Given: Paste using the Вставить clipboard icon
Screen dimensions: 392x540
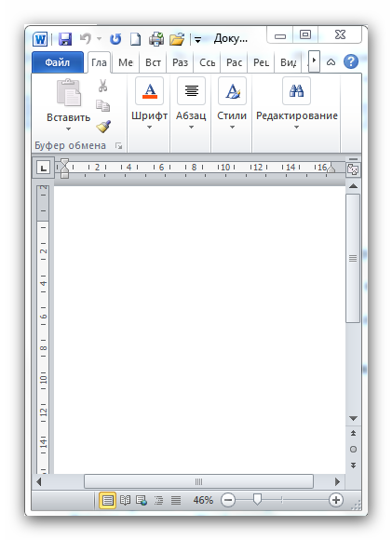Looking at the screenshot, I should coord(69,92).
